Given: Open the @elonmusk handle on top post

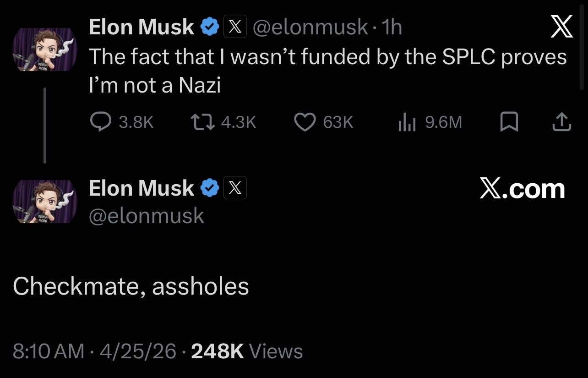Looking at the screenshot, I should coord(310,27).
